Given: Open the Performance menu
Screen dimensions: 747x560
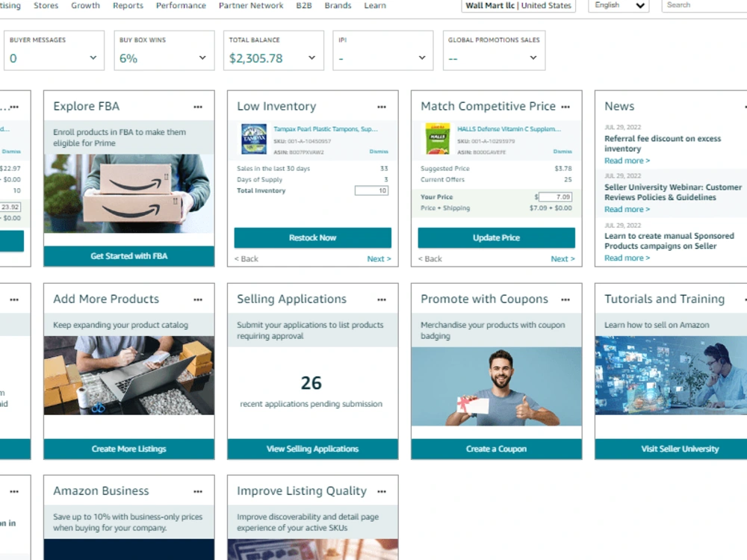Looking at the screenshot, I should pyautogui.click(x=181, y=5).
